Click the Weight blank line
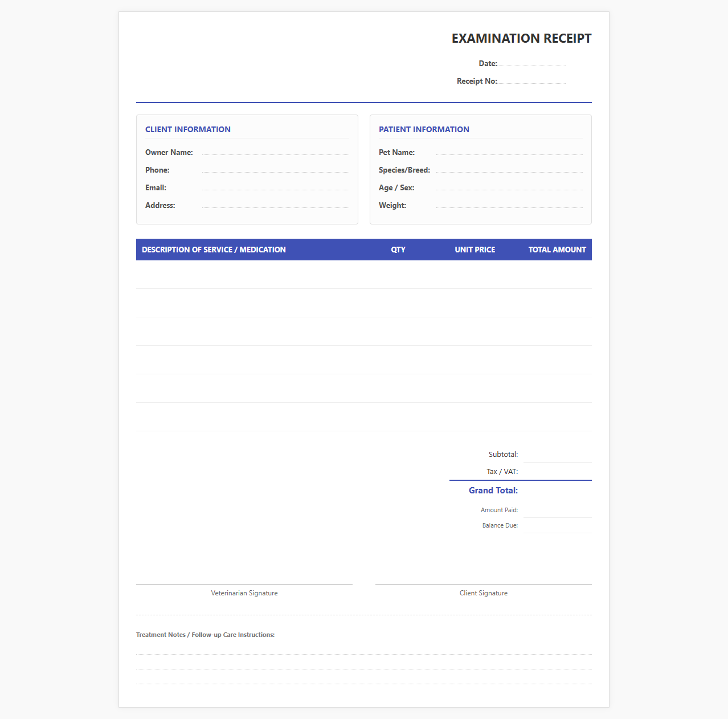 pyautogui.click(x=509, y=203)
